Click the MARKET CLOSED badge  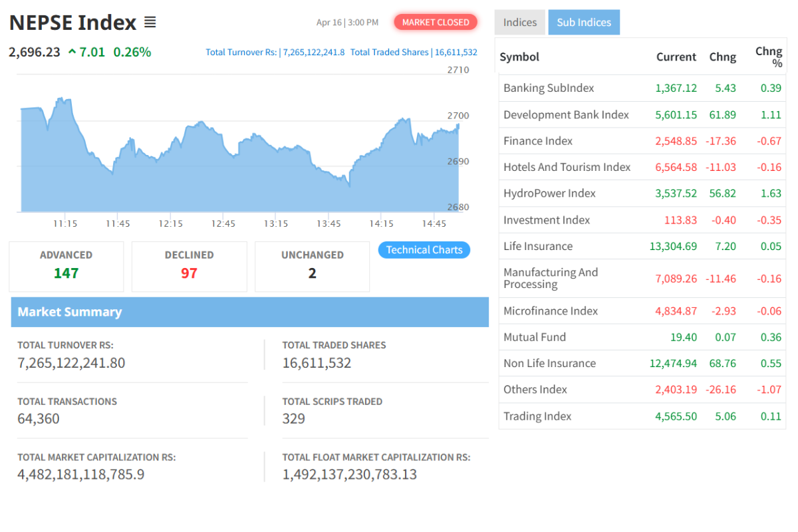(x=436, y=22)
